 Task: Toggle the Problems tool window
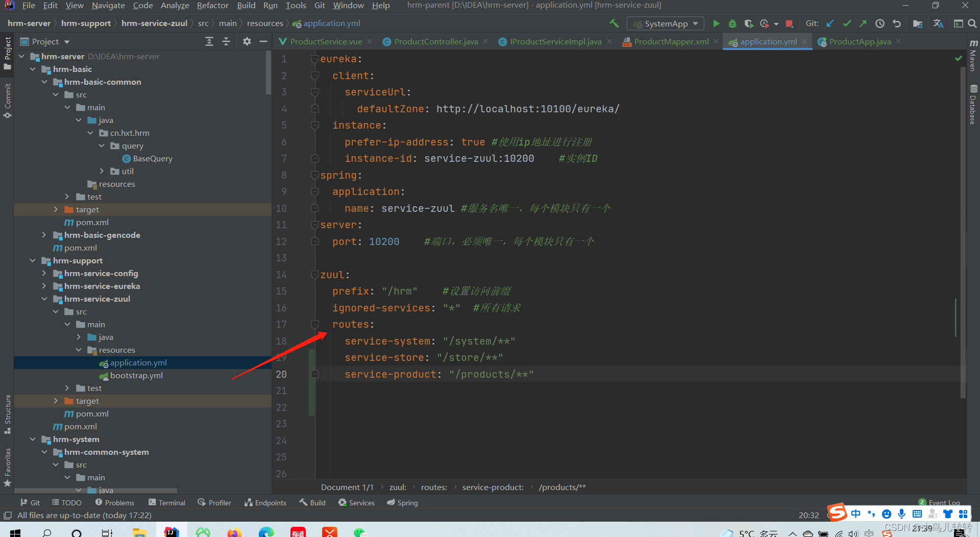[114, 503]
